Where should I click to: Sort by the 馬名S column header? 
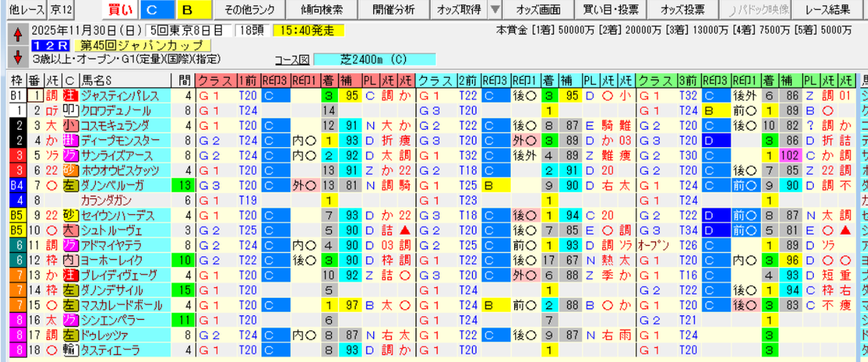point(126,80)
